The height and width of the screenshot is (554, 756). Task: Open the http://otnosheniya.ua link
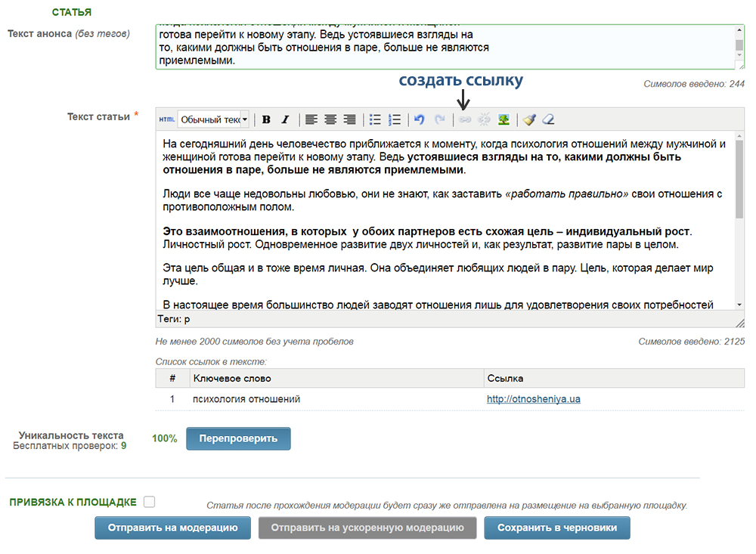[x=533, y=399]
